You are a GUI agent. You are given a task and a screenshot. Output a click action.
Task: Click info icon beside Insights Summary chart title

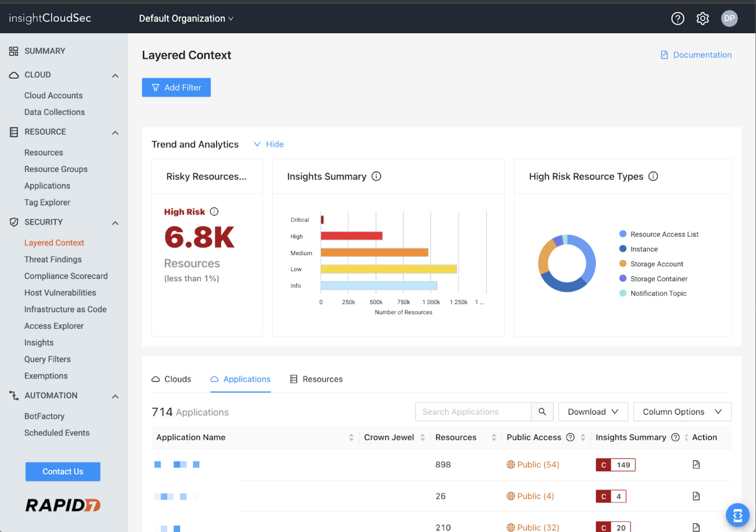pos(376,176)
